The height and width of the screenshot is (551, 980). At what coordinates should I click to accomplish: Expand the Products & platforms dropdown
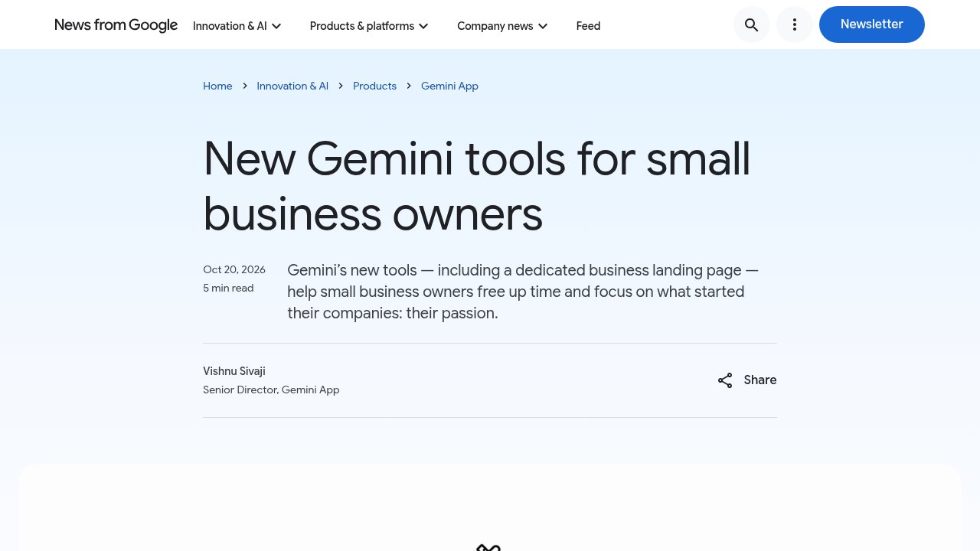pyautogui.click(x=369, y=26)
